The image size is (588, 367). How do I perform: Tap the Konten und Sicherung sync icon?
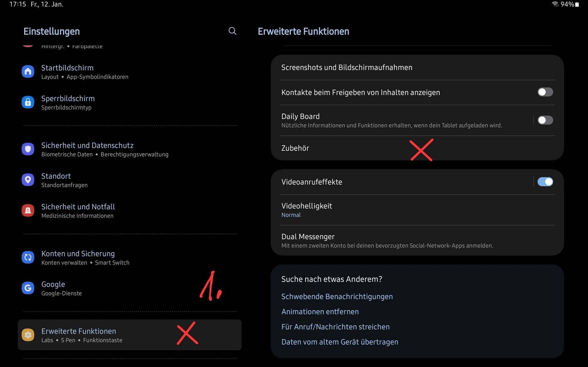click(x=28, y=257)
